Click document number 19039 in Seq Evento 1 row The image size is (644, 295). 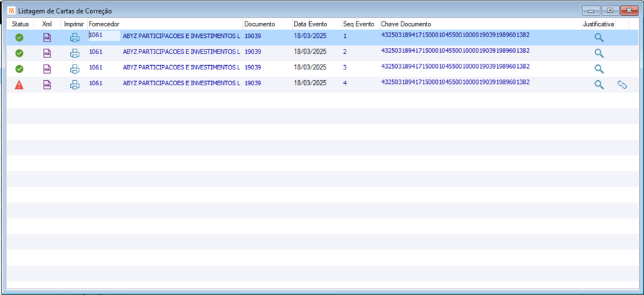click(253, 36)
